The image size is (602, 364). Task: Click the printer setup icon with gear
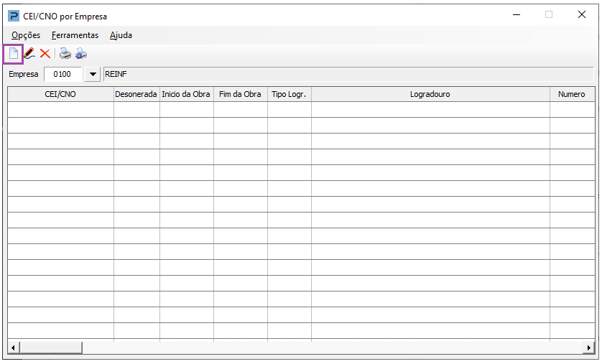pos(81,54)
